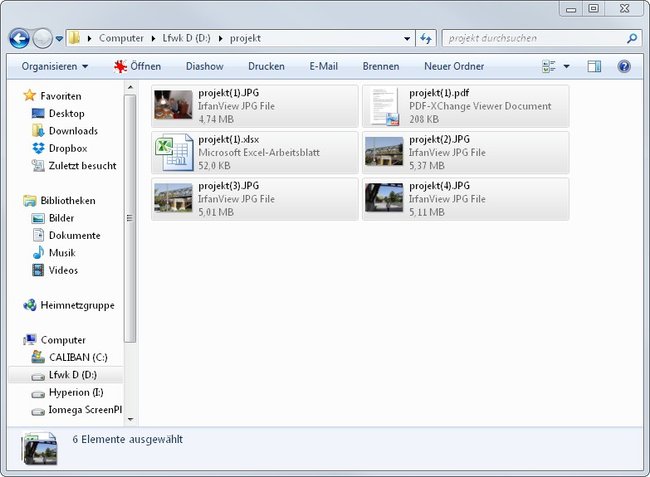Open the Videos library
This screenshot has width=650, height=477.
(x=55, y=270)
